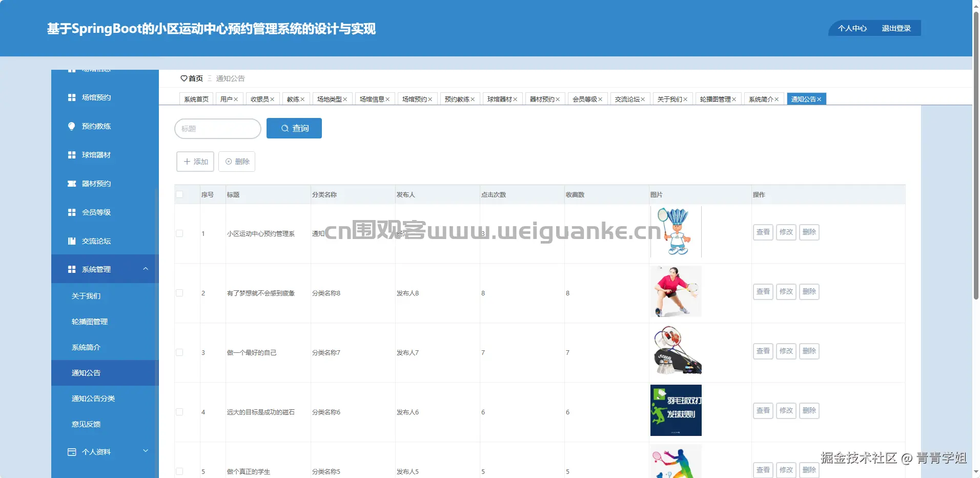Screen dimensions: 980x478
Task: Select the 会员等级 sidebar icon
Action: (x=72, y=212)
